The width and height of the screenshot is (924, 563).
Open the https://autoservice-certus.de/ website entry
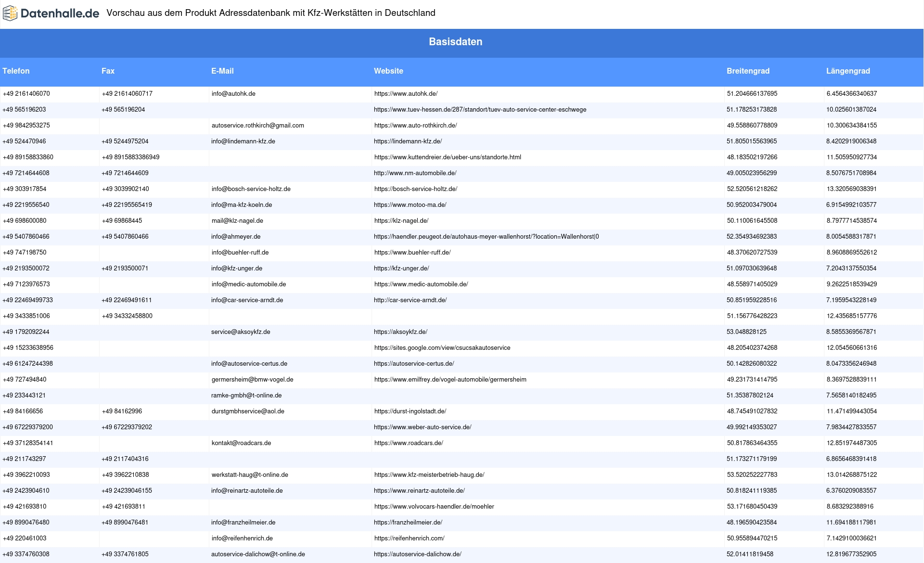click(414, 364)
